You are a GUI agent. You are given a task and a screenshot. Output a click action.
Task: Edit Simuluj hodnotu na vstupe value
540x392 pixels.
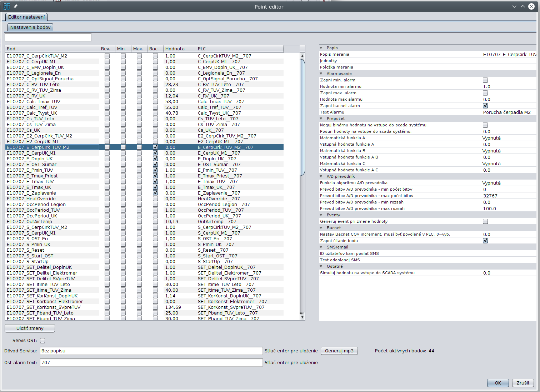(x=509, y=273)
